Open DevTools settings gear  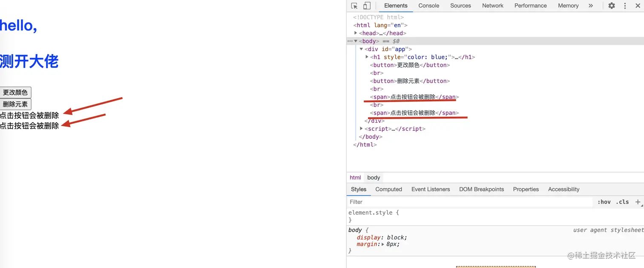click(612, 6)
